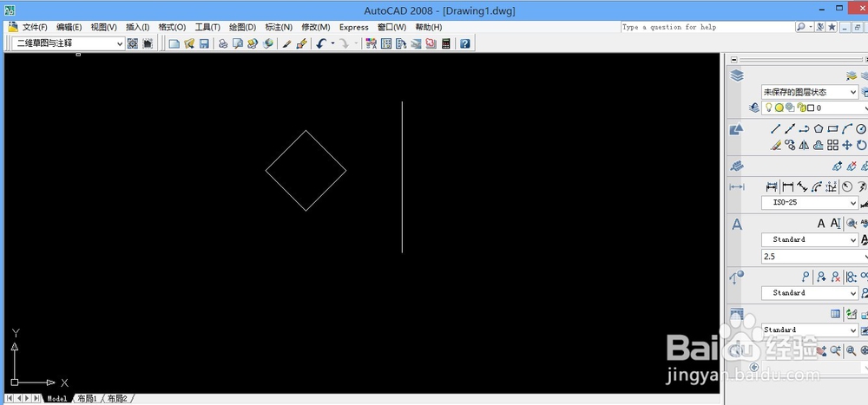This screenshot has height=405, width=868.
Task: Click the Publish icon
Action: [x=253, y=43]
